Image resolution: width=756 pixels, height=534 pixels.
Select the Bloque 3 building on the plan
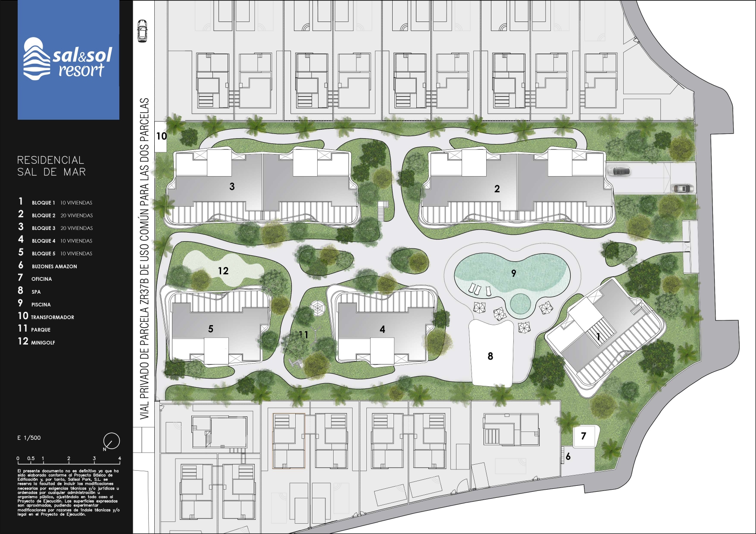(x=262, y=186)
